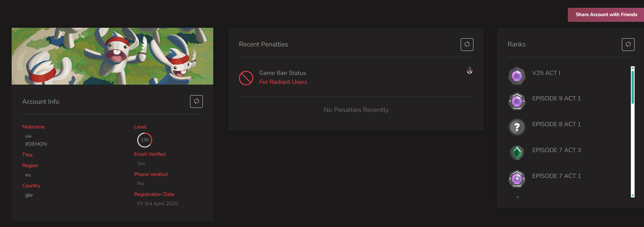Image resolution: width=644 pixels, height=227 pixels.
Task: Click the Episode 7 Act 1 rank badge
Action: tap(517, 179)
